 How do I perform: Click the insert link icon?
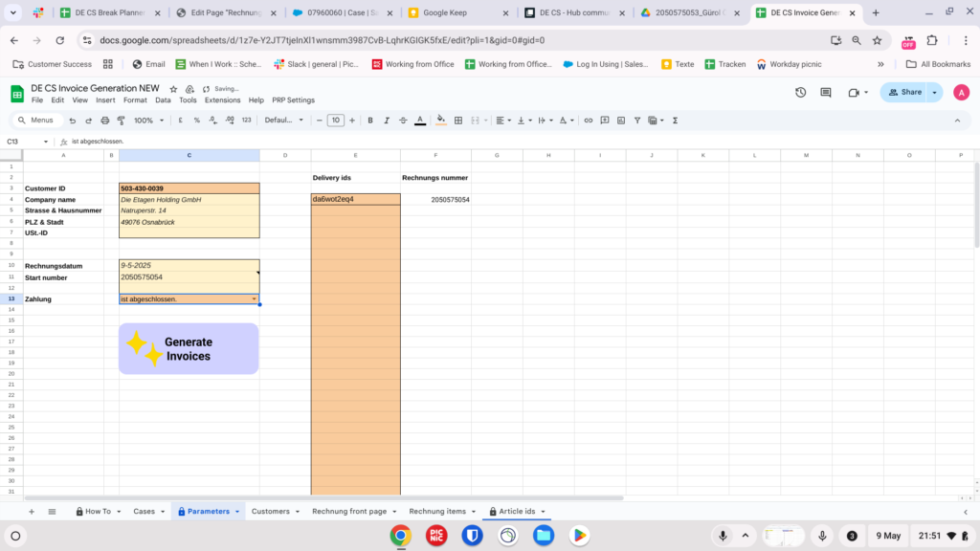tap(589, 121)
